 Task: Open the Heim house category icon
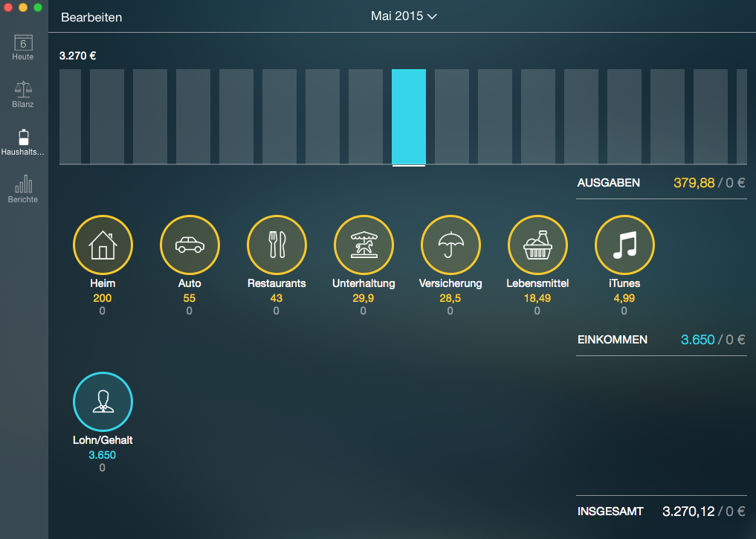pos(103,245)
